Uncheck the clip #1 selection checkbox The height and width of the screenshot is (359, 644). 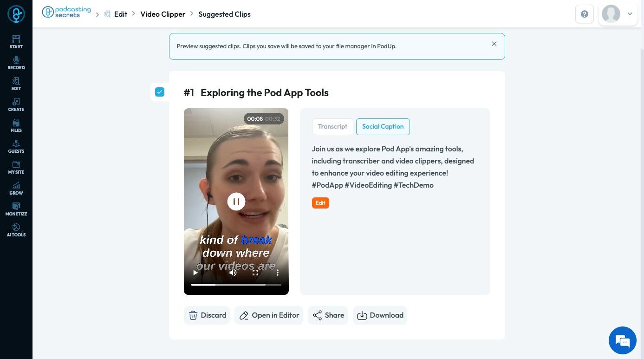point(160,92)
